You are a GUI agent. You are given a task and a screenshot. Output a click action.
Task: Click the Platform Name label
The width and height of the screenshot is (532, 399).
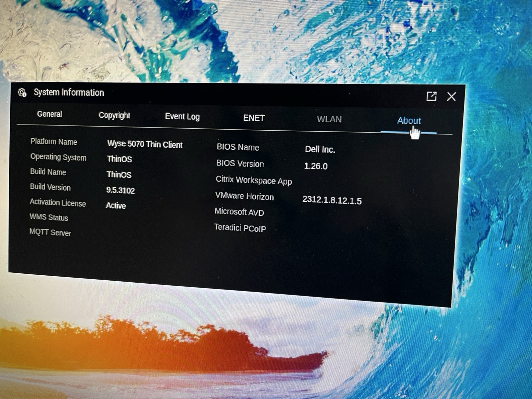coord(54,142)
